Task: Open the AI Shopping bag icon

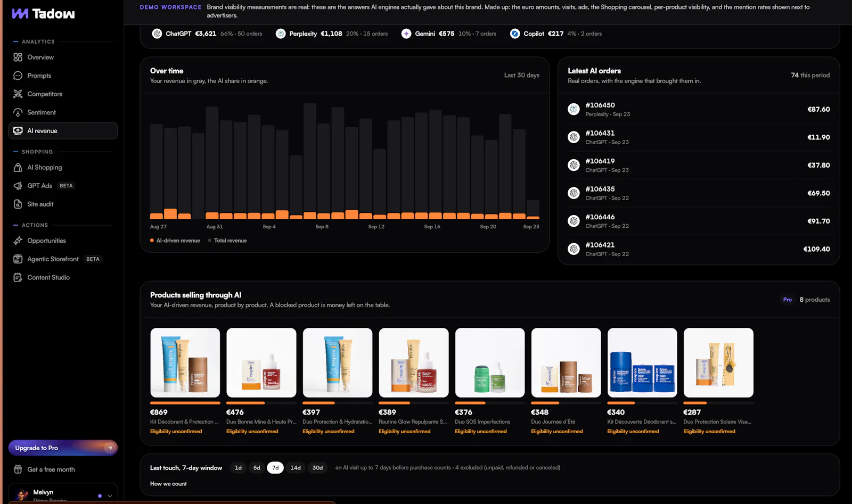Action: point(18,167)
